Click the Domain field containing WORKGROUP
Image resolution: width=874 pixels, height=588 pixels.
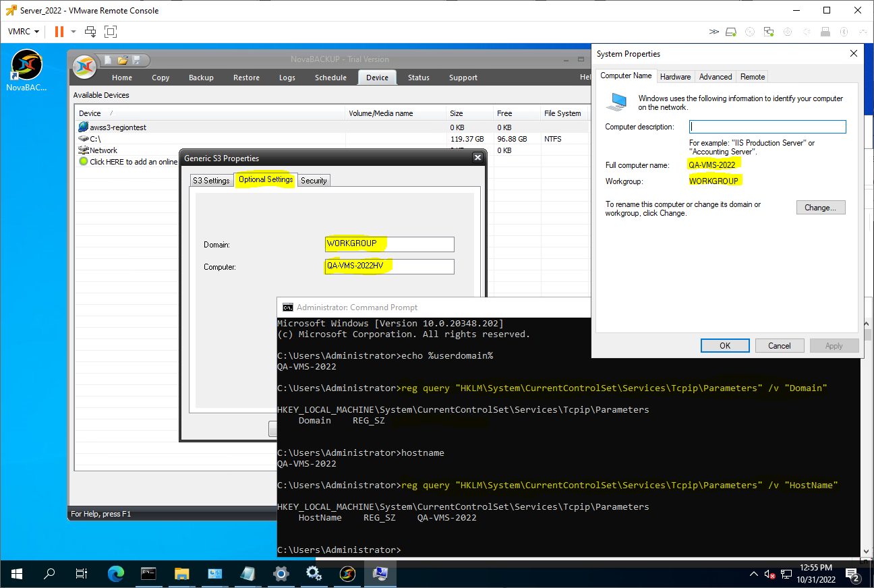click(x=389, y=243)
